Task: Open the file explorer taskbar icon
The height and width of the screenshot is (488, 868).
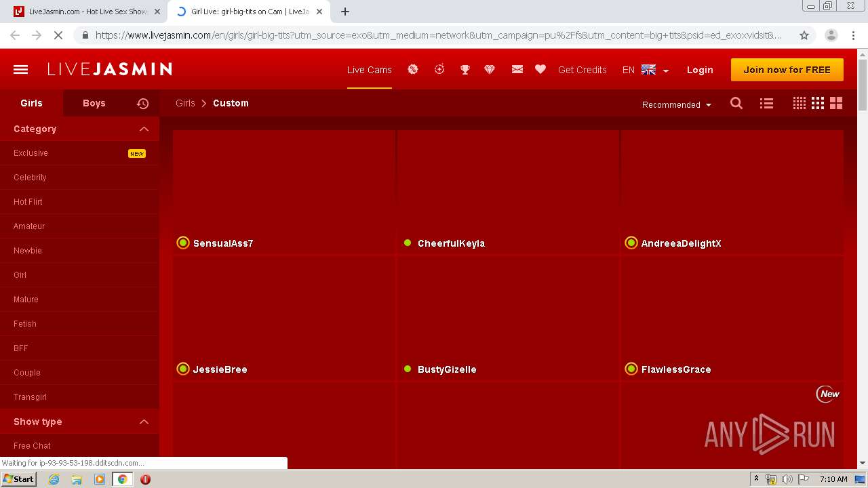Action: coord(77,479)
